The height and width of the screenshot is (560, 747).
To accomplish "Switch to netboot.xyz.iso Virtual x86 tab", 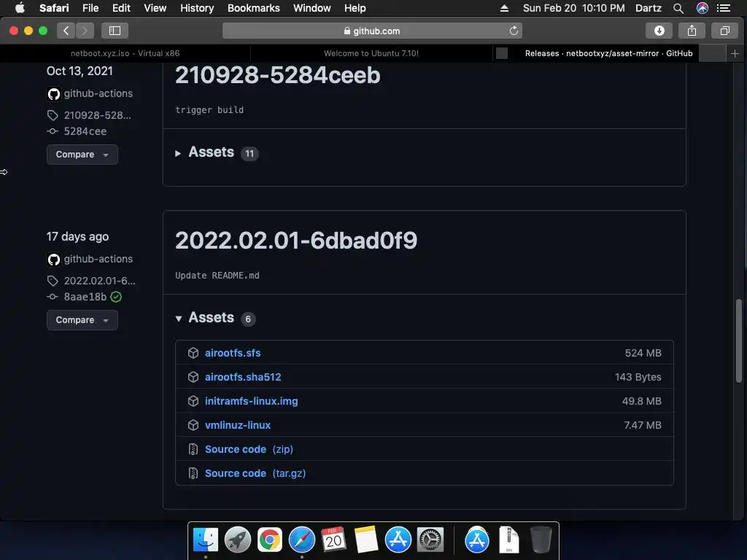I will click(x=125, y=53).
